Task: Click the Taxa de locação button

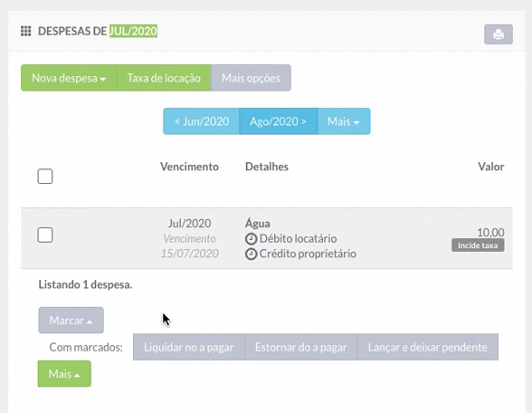Action: [164, 78]
